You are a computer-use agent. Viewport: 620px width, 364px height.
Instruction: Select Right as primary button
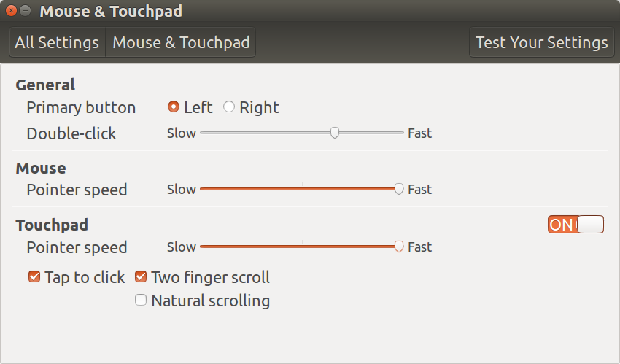229,107
